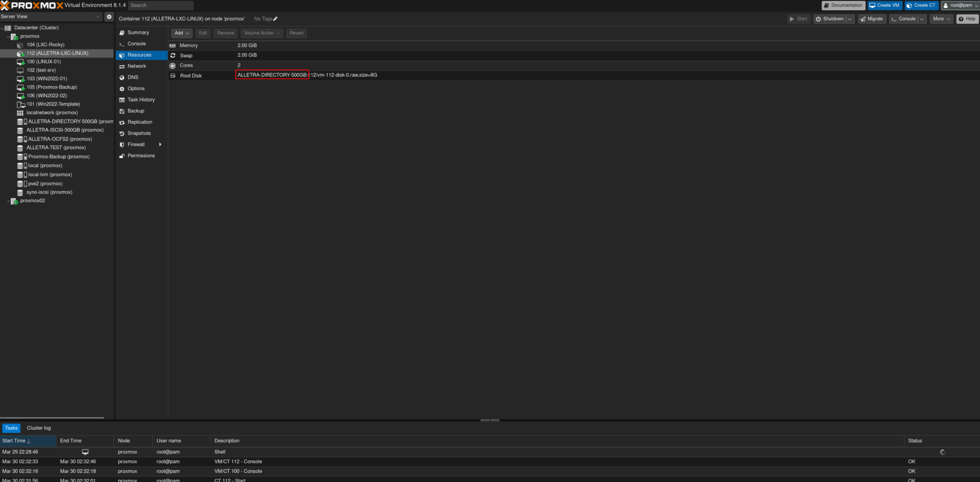Image resolution: width=980 pixels, height=482 pixels.
Task: Switch to the Cluster log tab
Action: (39, 427)
